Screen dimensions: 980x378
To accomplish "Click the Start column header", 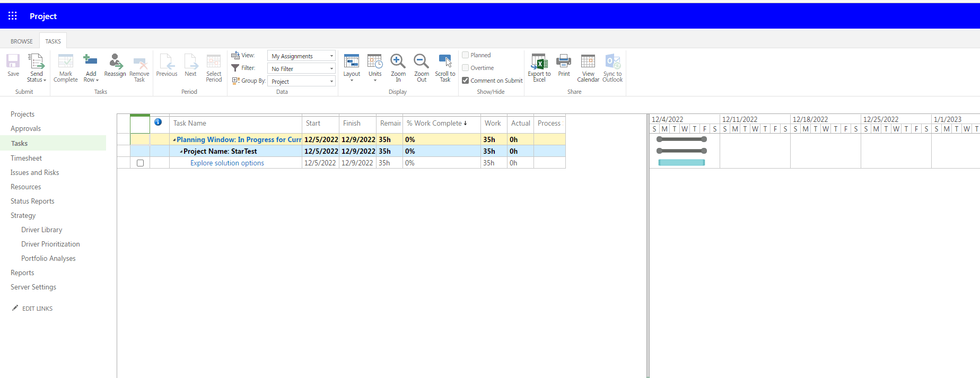I will point(320,123).
